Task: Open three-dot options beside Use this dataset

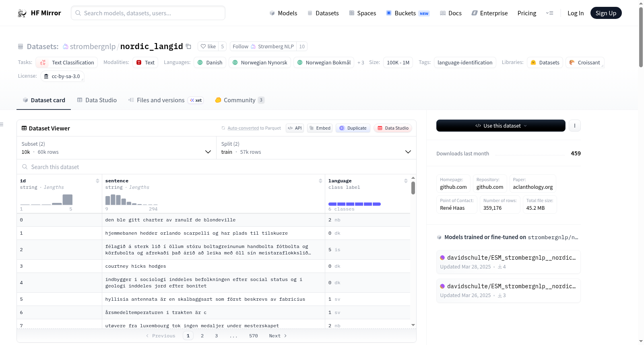Action: (575, 126)
